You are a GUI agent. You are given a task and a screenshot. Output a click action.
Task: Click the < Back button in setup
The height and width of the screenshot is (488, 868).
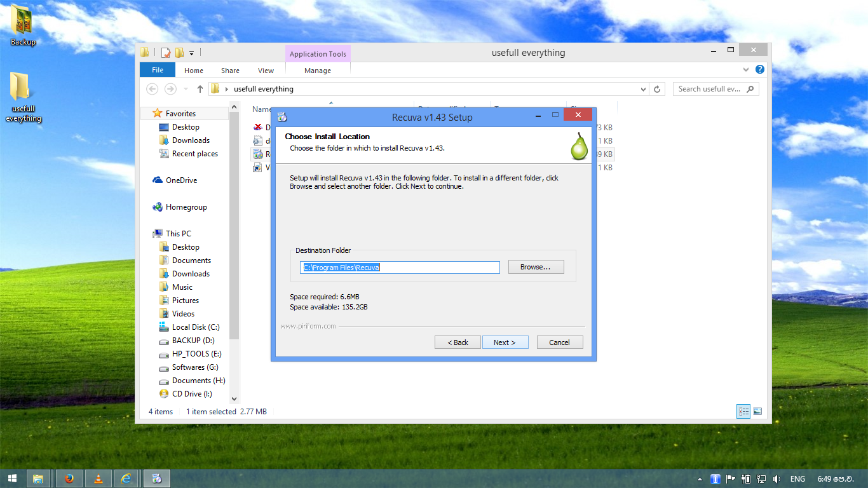(x=458, y=342)
